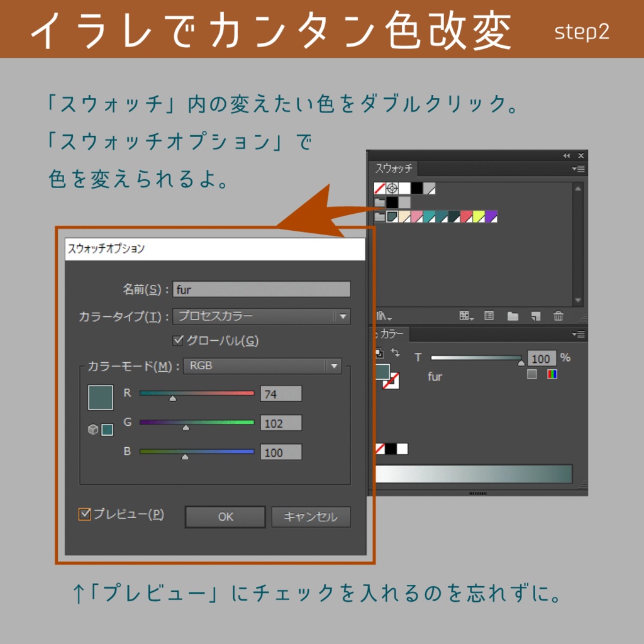Create a new color group with the folder icon
Viewport: 644px width, 644px height.
point(513,316)
